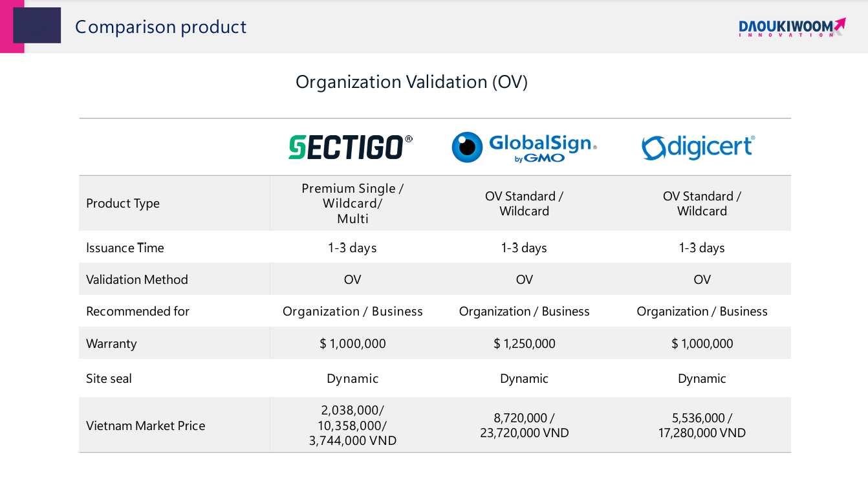Screen dimensions: 868x485
Task: Select "Organization / Business" in the GlobalSign column
Action: [524, 311]
